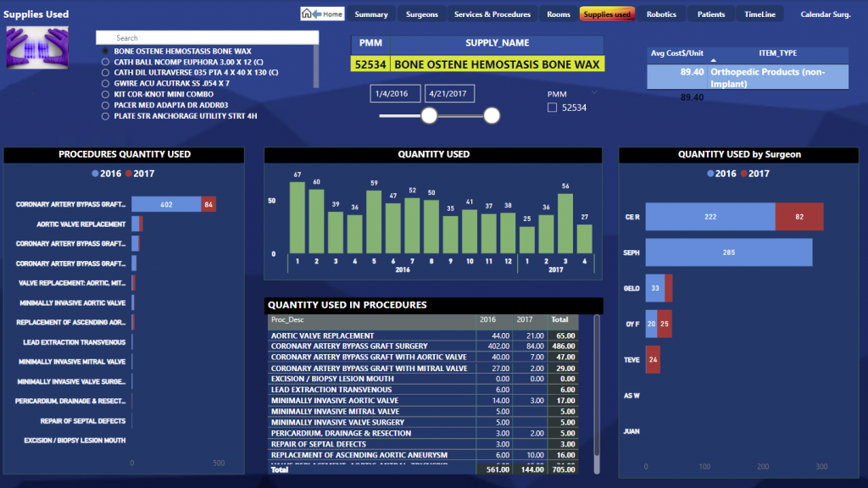Click the Home icon button
The height and width of the screenshot is (488, 868).
(322, 14)
